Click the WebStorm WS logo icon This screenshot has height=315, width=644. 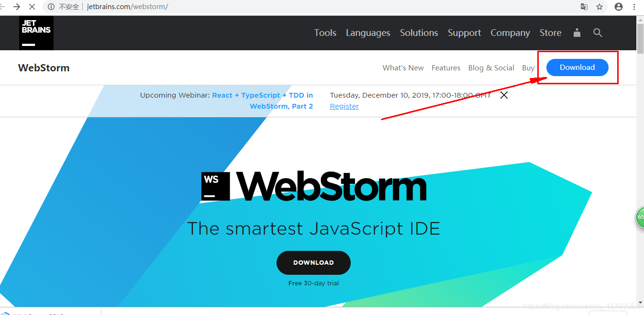[214, 185]
